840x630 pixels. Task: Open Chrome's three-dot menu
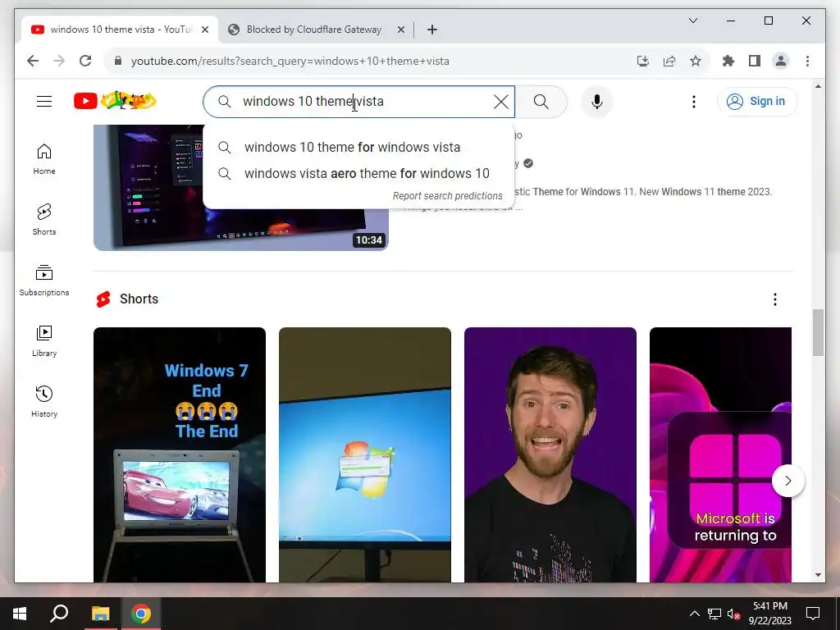807,61
